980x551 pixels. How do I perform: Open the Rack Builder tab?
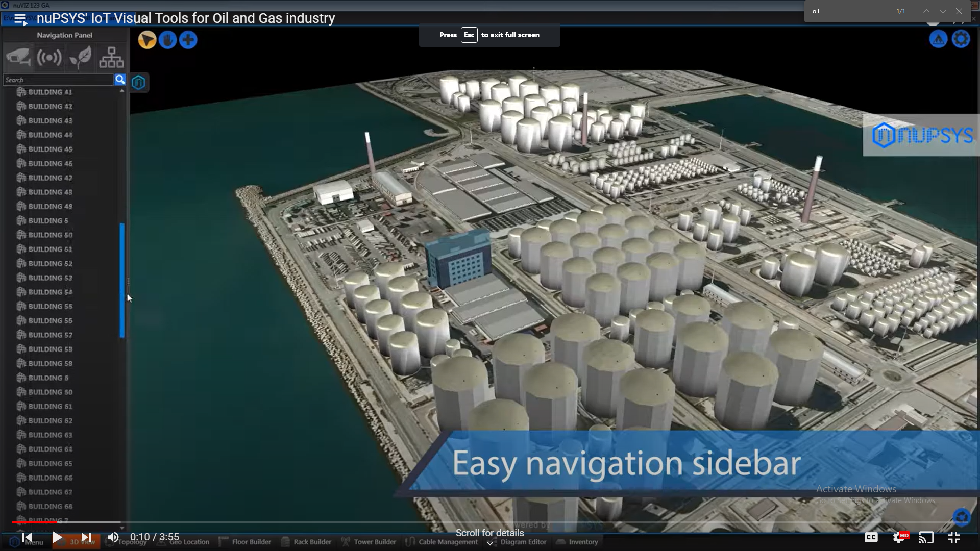tap(307, 542)
